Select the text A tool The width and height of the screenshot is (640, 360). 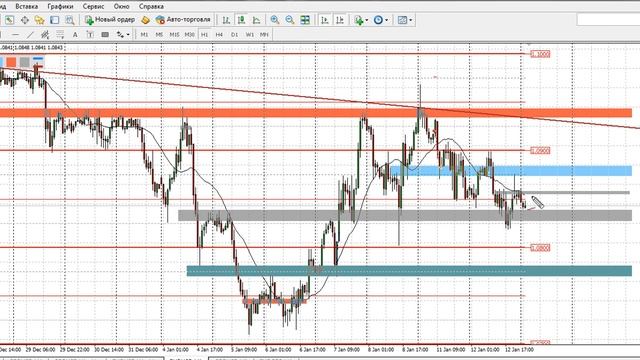pyautogui.click(x=75, y=35)
